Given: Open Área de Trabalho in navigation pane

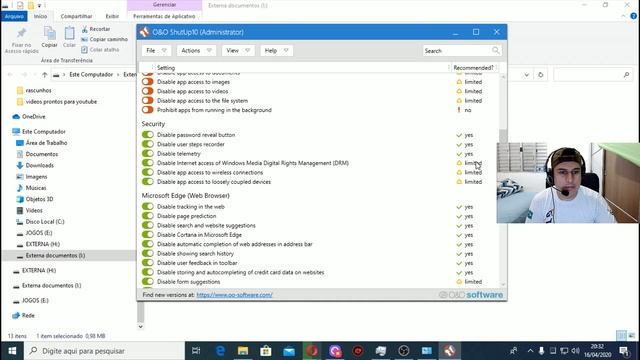Looking at the screenshot, I should [x=42, y=143].
